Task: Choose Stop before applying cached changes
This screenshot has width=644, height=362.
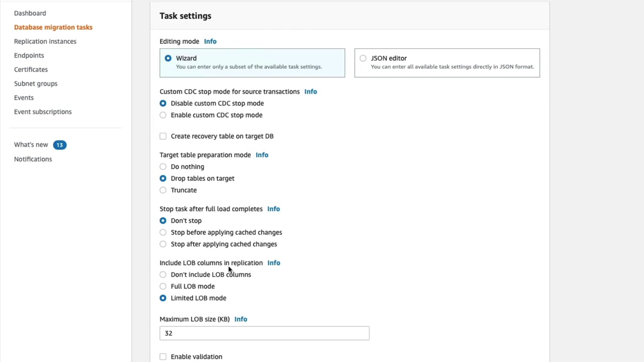Action: pos(163,232)
